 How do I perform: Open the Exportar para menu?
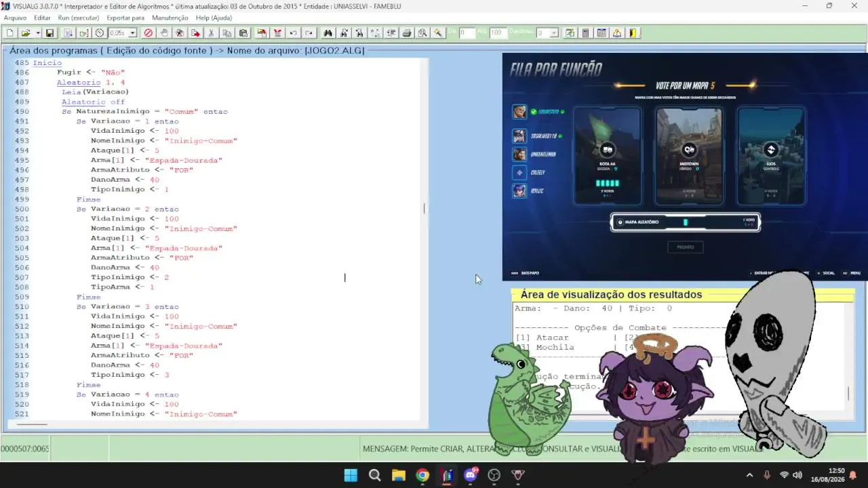(x=125, y=18)
